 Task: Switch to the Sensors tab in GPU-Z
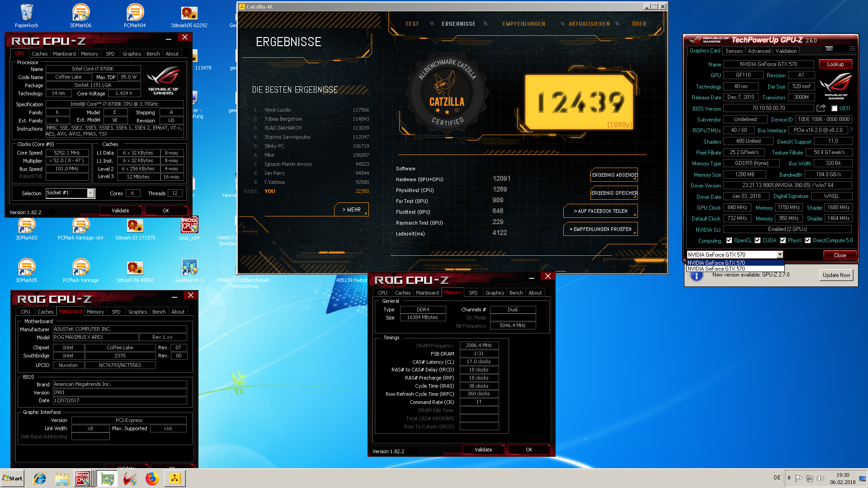pos(734,51)
